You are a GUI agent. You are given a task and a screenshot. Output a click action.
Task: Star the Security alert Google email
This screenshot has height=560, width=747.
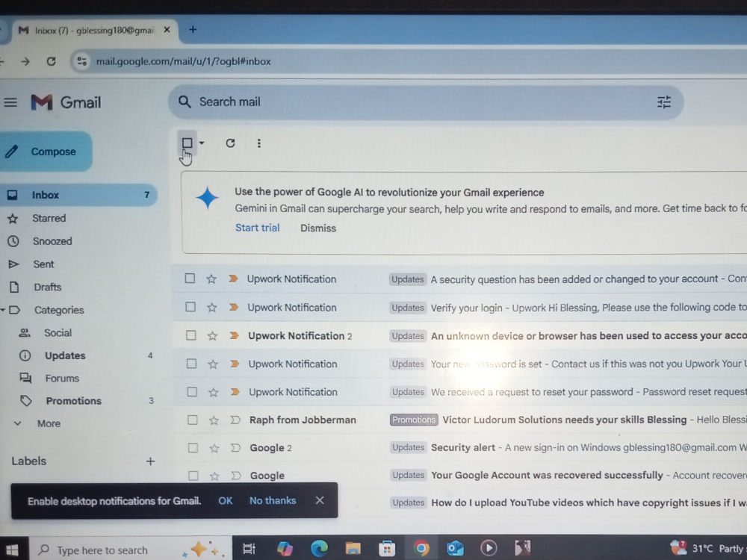pyautogui.click(x=214, y=448)
